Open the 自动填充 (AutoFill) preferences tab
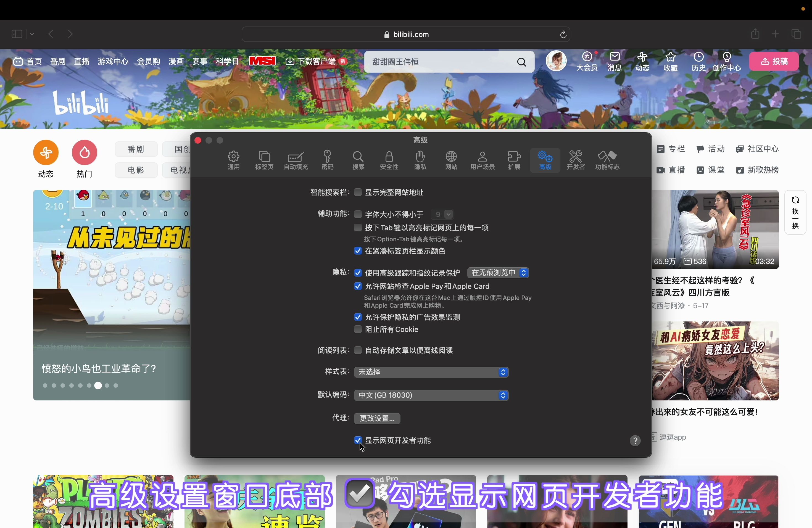Screen dimensions: 812x528 (296, 160)
